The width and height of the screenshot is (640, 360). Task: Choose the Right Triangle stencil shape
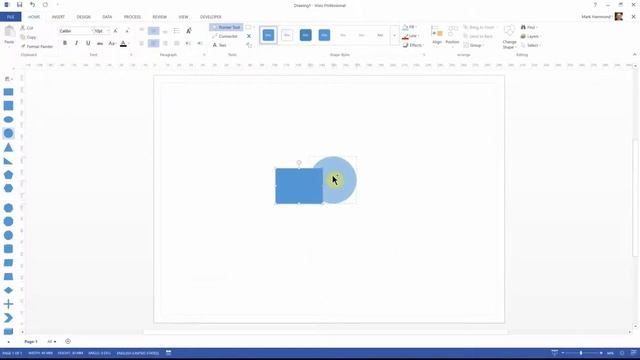tap(8, 161)
